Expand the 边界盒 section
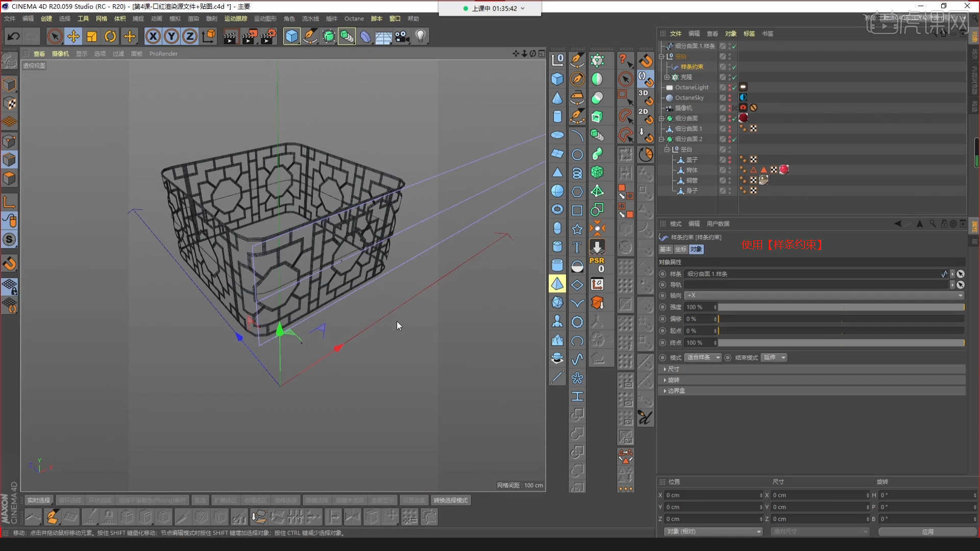Screen dimensions: 980x551 tap(813, 391)
